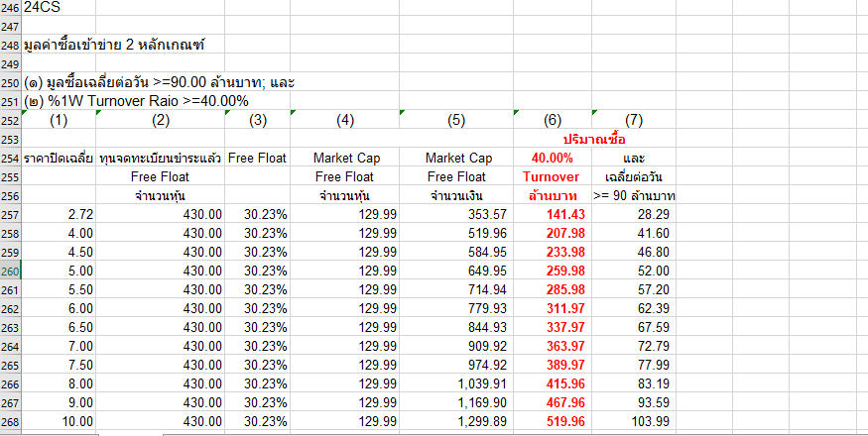Select header ราคาปิดเฉลี่ย
The image size is (868, 436).
click(59, 159)
